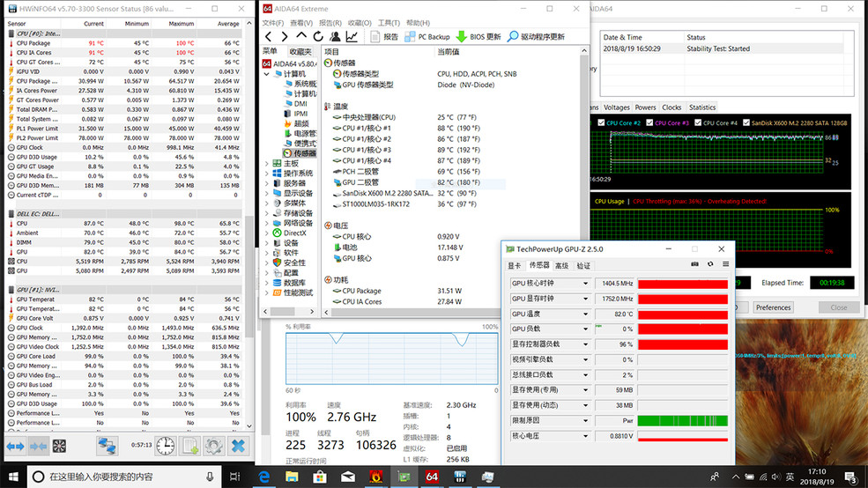The image size is (868, 488).
Task: Expand 主板 tree node
Action: point(267,163)
